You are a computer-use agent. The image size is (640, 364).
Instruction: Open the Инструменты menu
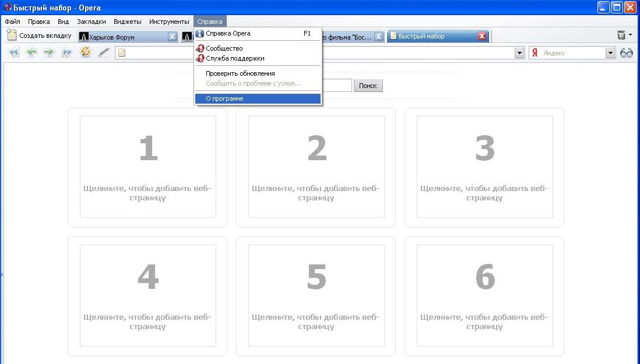(x=169, y=22)
